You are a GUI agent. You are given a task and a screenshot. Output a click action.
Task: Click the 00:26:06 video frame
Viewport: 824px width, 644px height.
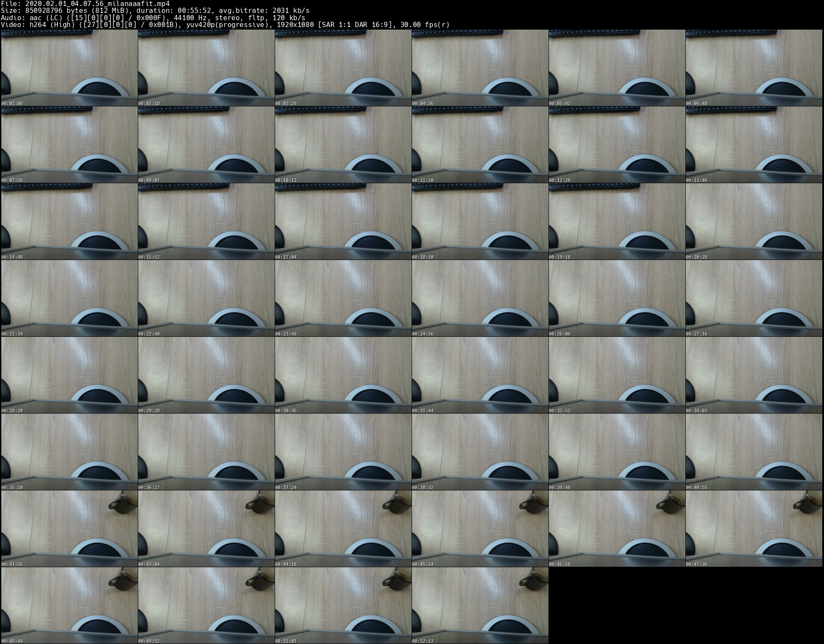pyautogui.click(x=617, y=298)
